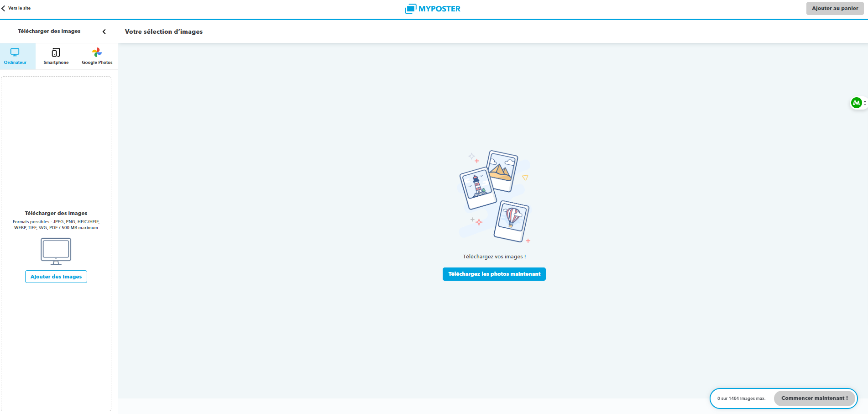Click the supported formats text in dropzone
The width and height of the screenshot is (868, 414).
pos(56,225)
